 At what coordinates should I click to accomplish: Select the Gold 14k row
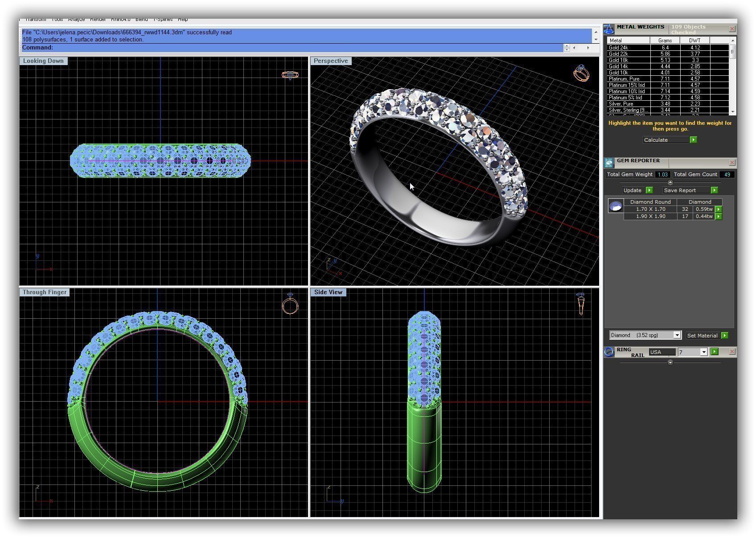(x=668, y=66)
